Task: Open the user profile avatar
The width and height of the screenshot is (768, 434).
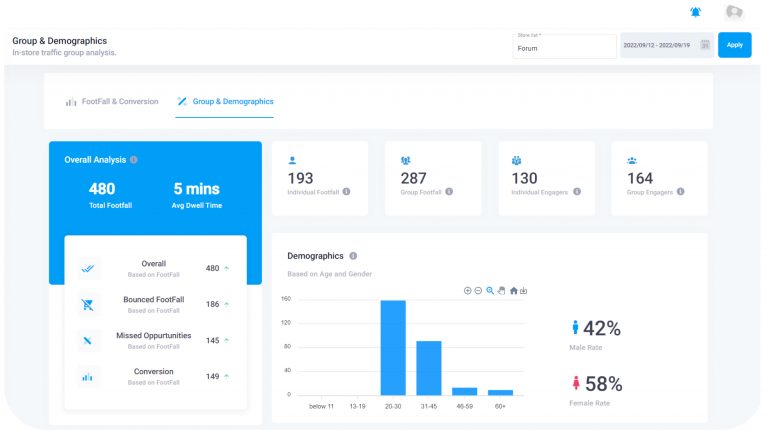Action: 734,12
